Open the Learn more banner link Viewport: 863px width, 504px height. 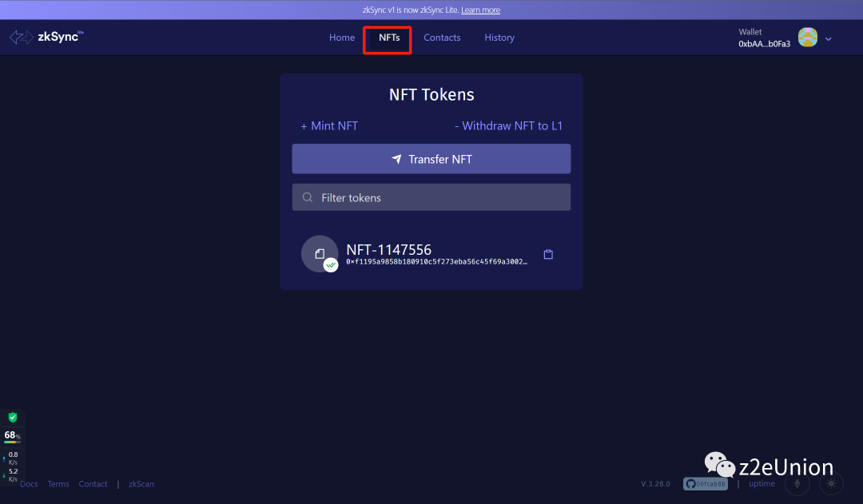[x=480, y=10]
